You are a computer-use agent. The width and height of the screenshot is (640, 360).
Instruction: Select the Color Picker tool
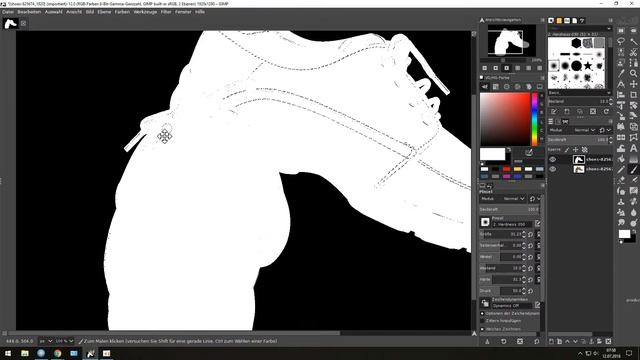click(621, 73)
